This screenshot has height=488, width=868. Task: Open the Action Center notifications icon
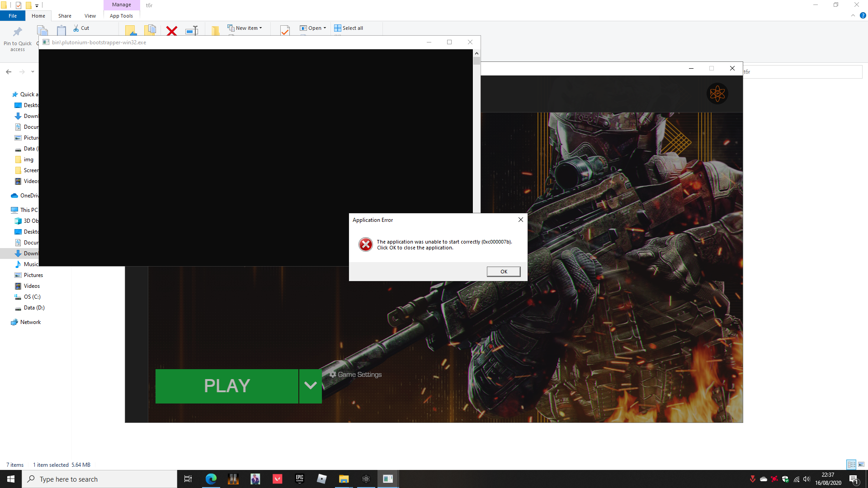click(854, 479)
